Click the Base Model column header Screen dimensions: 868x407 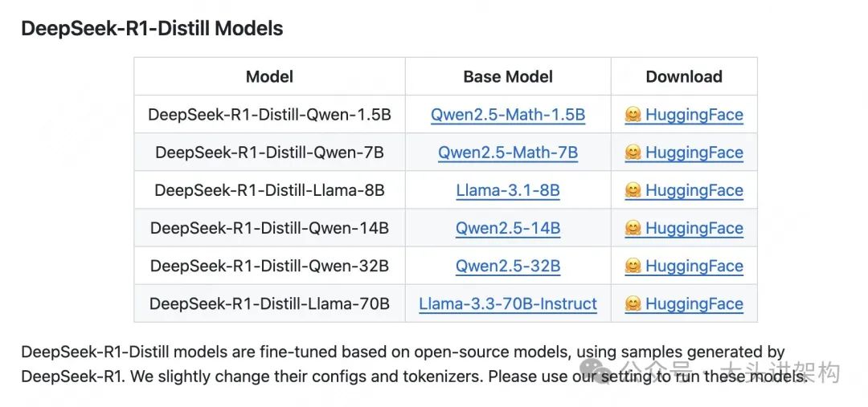[508, 77]
